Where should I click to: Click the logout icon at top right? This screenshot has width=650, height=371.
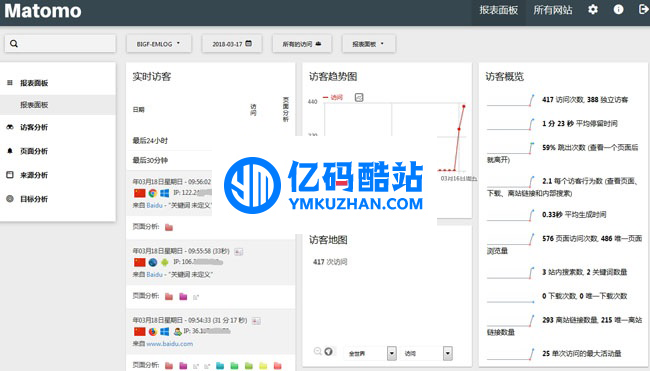[x=644, y=10]
